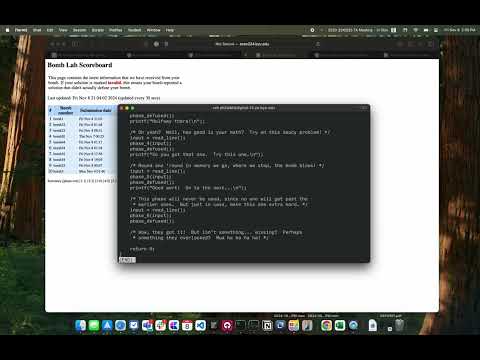This screenshot has height=360, width=480.
Task: Open the Apple menu
Action: pyautogui.click(x=7, y=30)
